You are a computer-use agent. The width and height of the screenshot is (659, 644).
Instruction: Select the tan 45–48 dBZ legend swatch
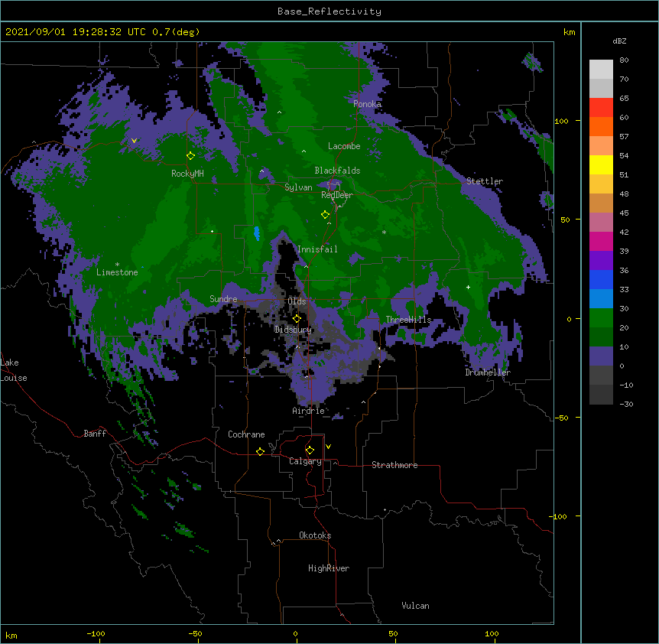[601, 203]
